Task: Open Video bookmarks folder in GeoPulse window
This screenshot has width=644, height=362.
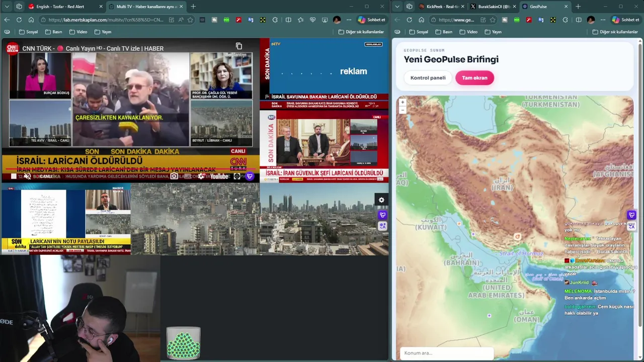Action: [468, 32]
